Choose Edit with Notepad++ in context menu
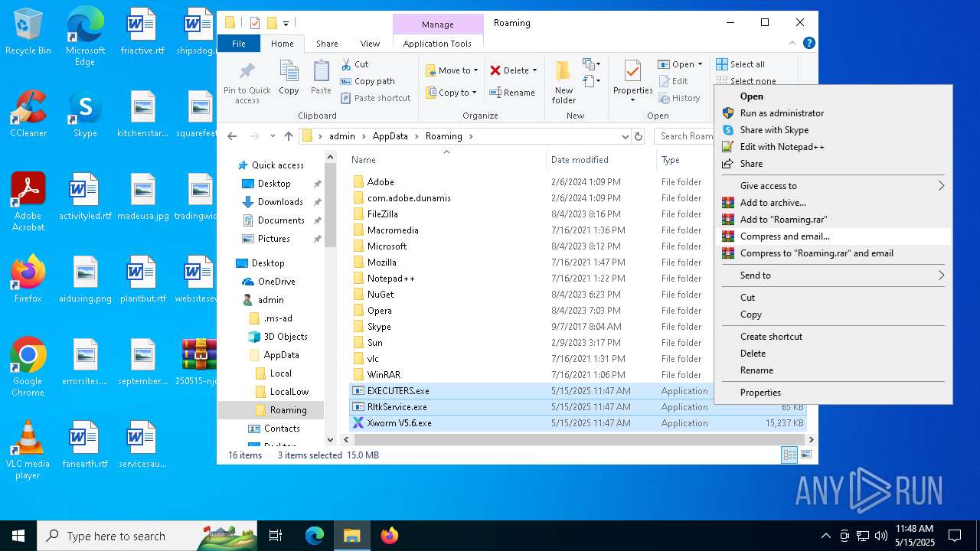 [x=833, y=147]
